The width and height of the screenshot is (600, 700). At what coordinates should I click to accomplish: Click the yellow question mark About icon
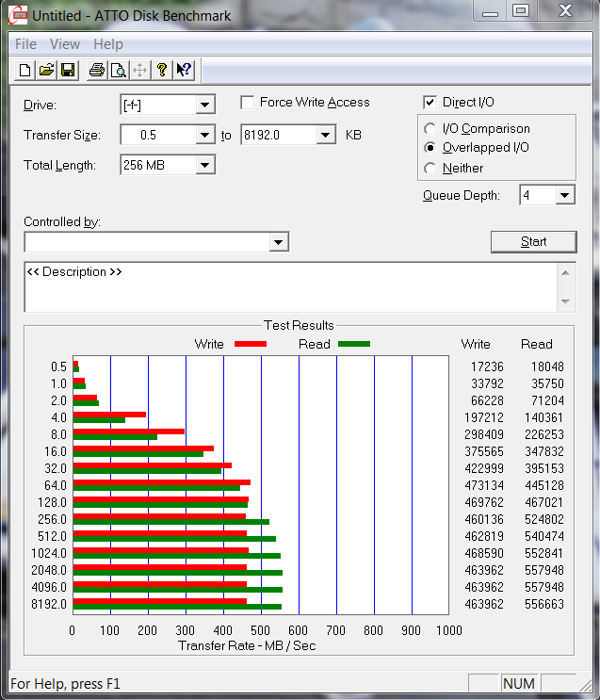(162, 70)
